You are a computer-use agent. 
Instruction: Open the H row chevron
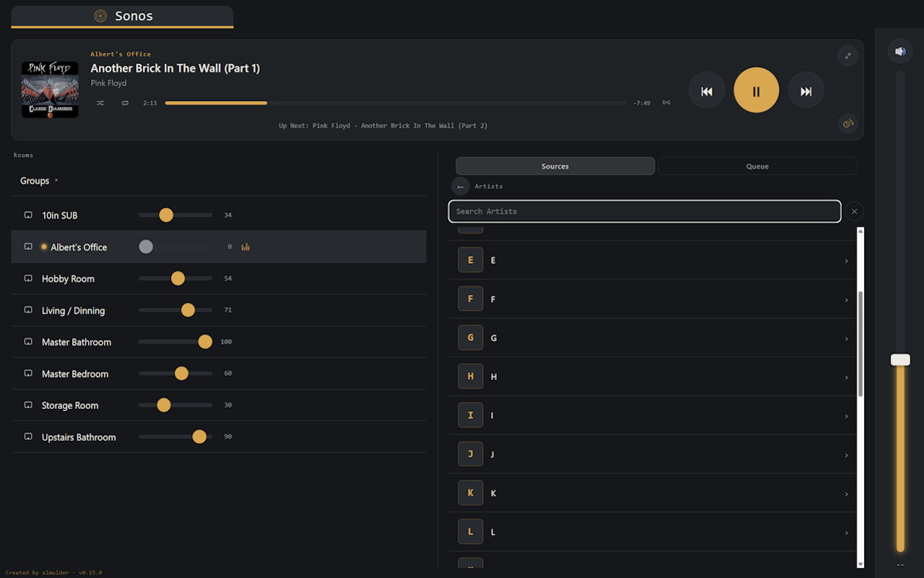pos(847,378)
